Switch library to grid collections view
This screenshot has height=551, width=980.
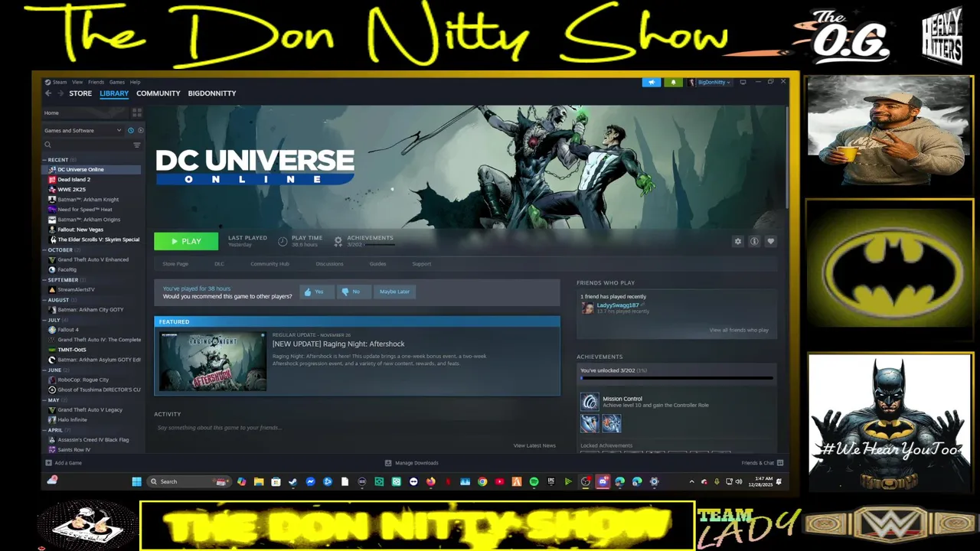click(x=137, y=112)
